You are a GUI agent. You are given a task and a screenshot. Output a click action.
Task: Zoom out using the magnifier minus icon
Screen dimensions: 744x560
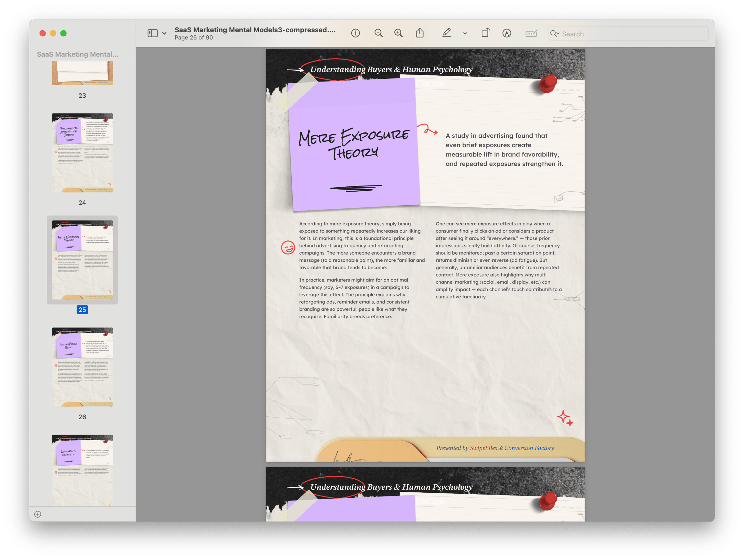point(379,33)
